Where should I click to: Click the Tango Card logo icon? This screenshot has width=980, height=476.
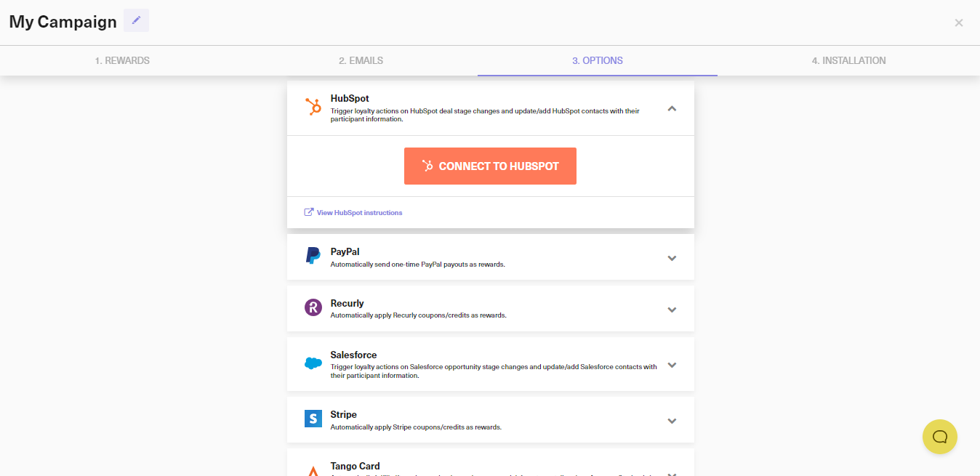313,469
